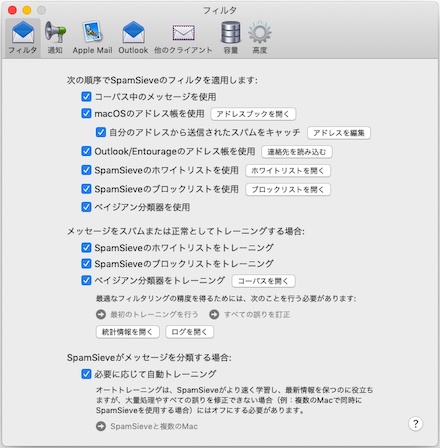Click the コーパスを開く button
Image resolution: width=440 pixels, height=448 pixels.
(x=263, y=281)
